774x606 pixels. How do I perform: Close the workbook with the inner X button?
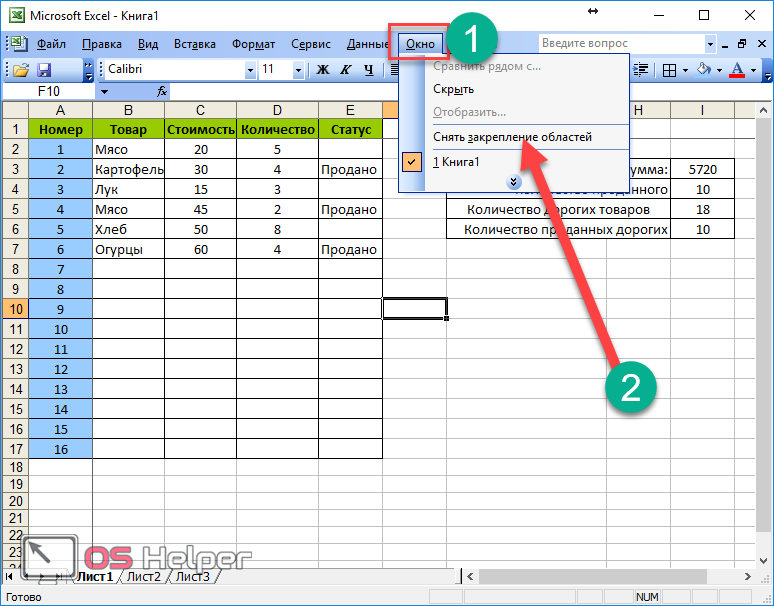(x=762, y=44)
